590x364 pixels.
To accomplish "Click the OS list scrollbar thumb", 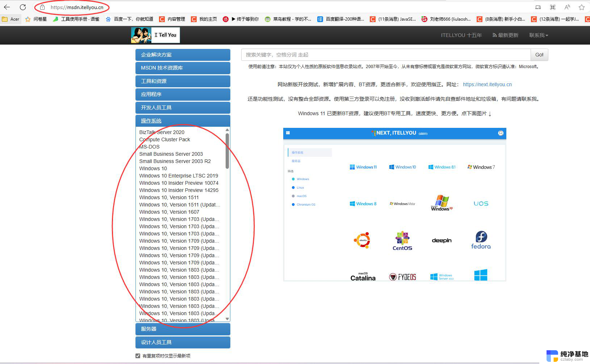I will pos(227,151).
